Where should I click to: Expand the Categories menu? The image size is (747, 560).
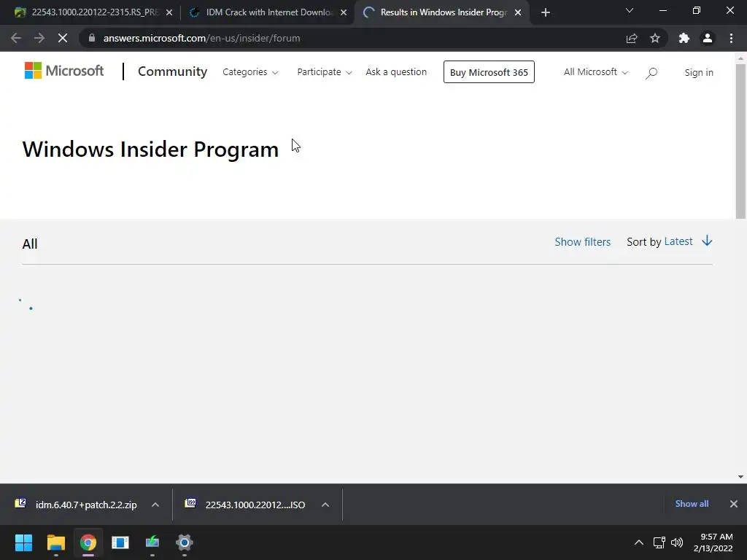point(250,72)
